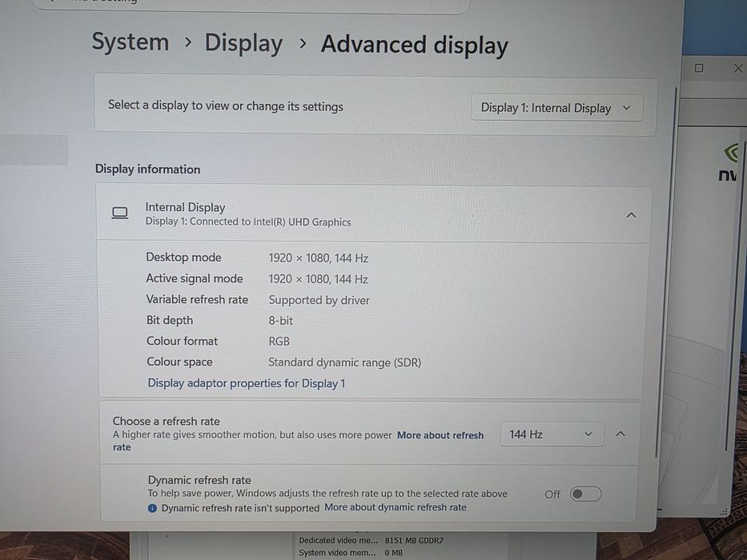This screenshot has height=560, width=747.
Task: Click the Dynamic refresh rate isn't supported message
Action: [240, 508]
